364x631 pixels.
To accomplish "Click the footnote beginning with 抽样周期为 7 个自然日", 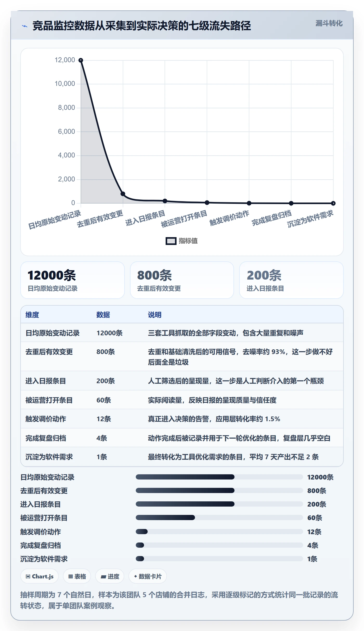I will [179, 600].
